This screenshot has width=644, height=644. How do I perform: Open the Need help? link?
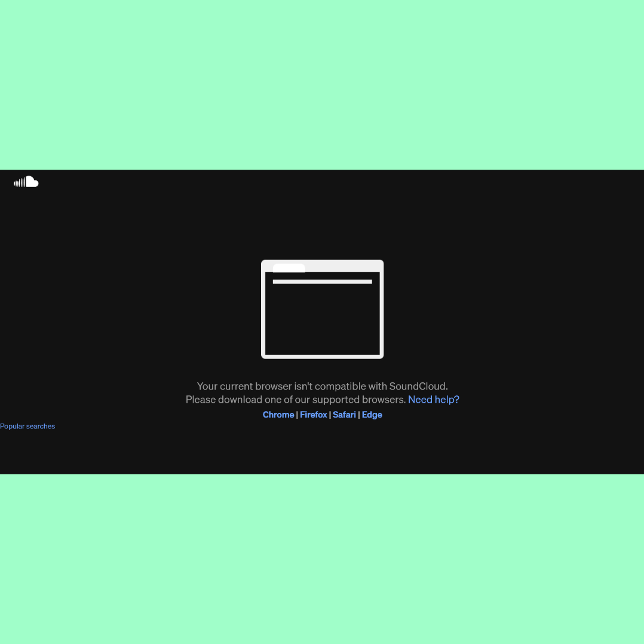point(433,399)
